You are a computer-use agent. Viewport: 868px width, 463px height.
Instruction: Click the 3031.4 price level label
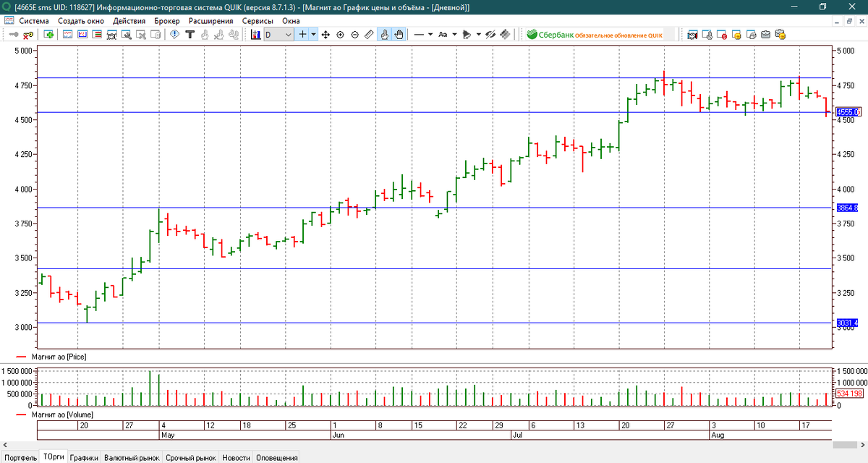(x=848, y=323)
